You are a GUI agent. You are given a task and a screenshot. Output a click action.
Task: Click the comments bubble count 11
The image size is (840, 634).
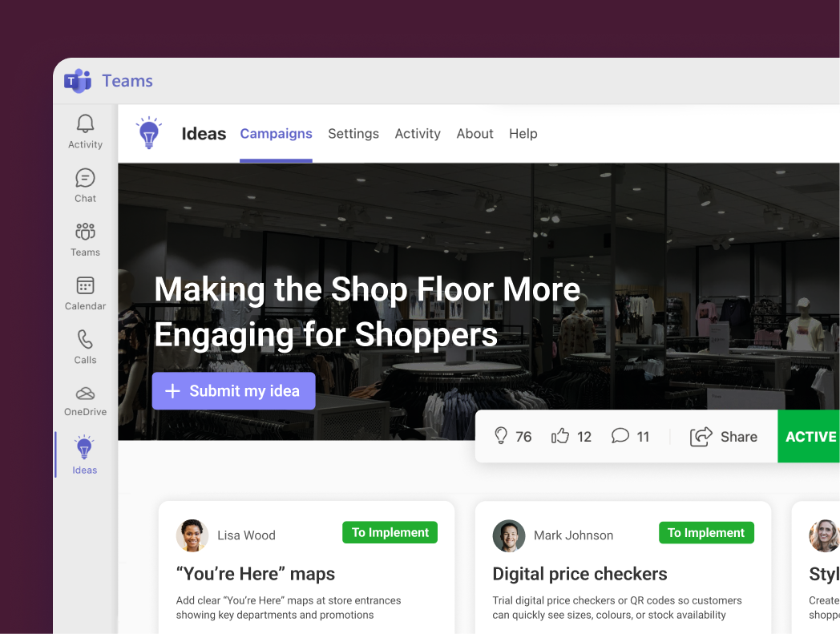[x=630, y=436]
